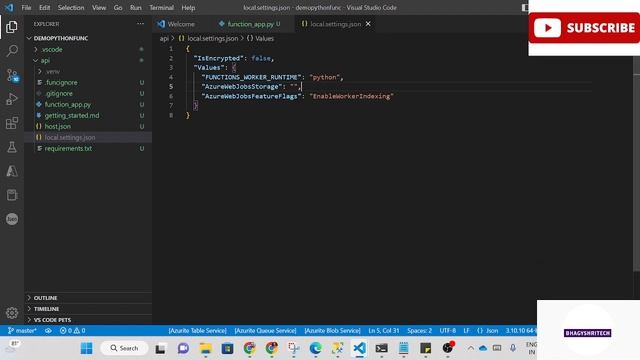Click Azurite Table Service status item
Viewport: 640px width, 360px height.
198,331
